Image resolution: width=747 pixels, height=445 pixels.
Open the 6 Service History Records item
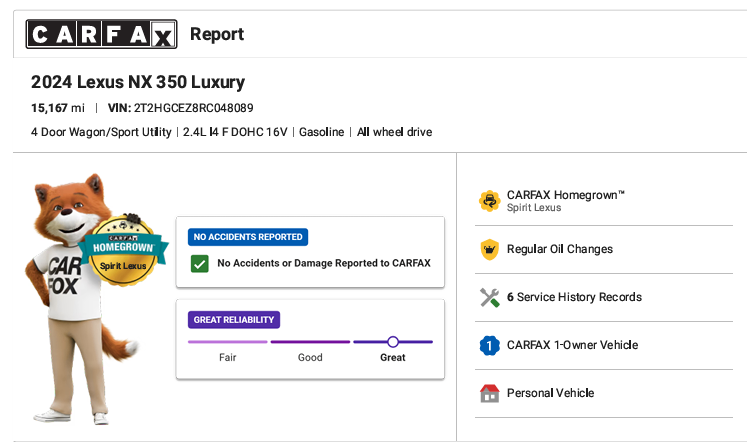tap(604, 298)
